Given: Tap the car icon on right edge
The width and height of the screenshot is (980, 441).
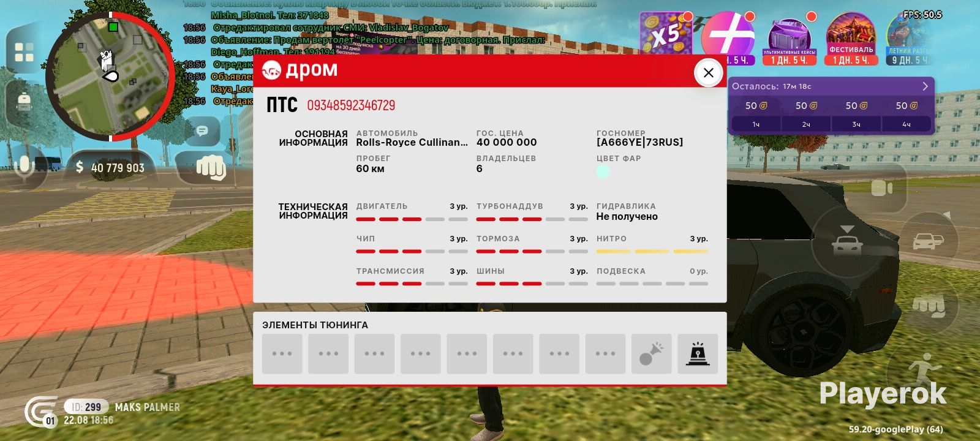Looking at the screenshot, I should coord(929,241).
